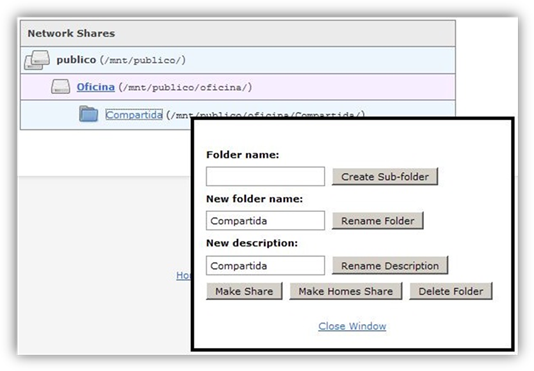Image resolution: width=534 pixels, height=371 pixels.
Task: Click the Make Share button
Action: [244, 291]
